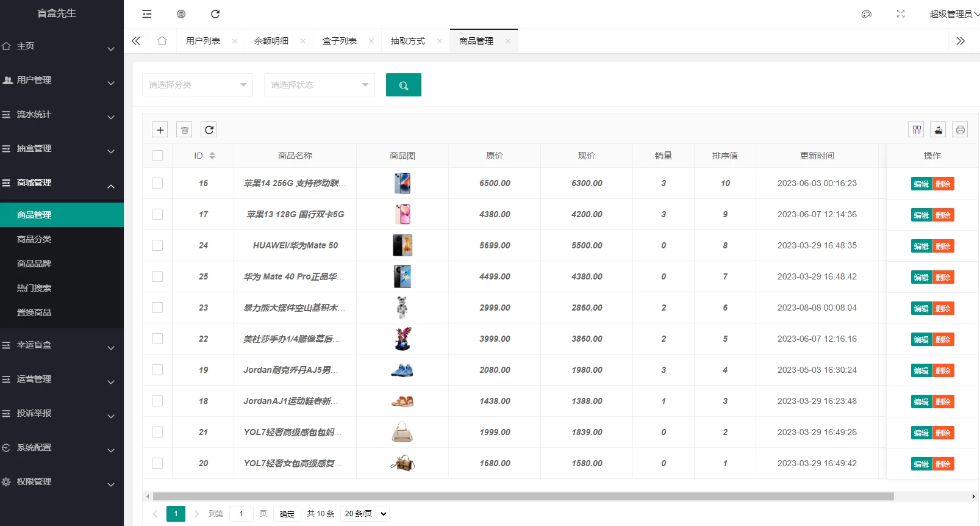
Task: Click the batch delete trash icon
Action: pyautogui.click(x=184, y=129)
